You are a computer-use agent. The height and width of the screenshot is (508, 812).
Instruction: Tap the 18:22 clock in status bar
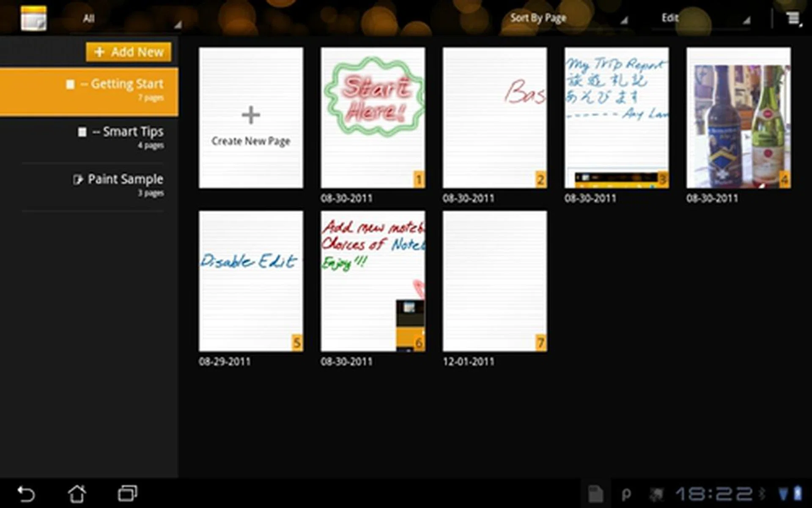pos(714,494)
